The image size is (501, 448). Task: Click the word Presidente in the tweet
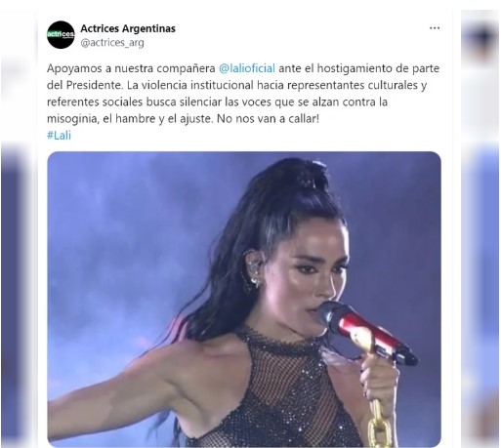[94, 85]
